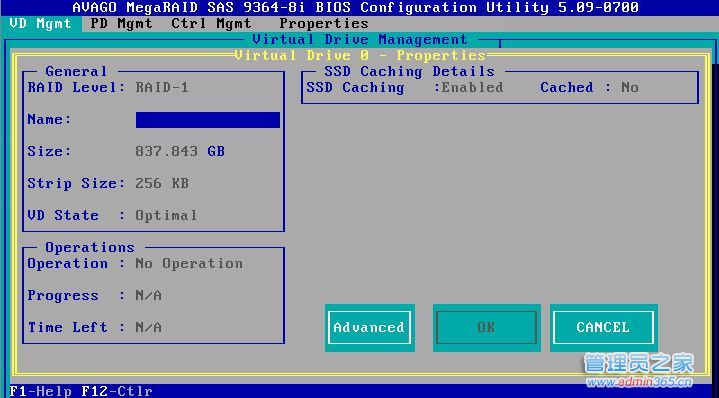Click the Strip Size label
The width and height of the screenshot is (719, 398).
(76, 183)
